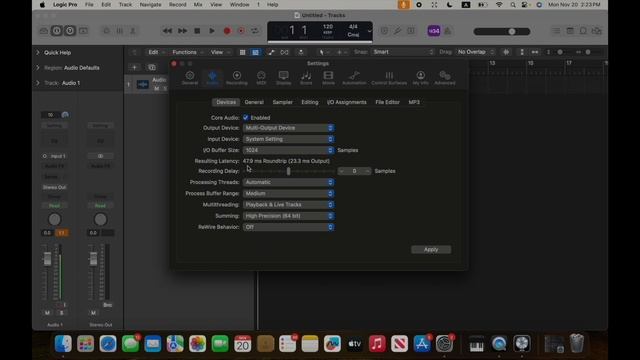Open the App Store from the Dock
The image size is (640, 360).
[422, 344]
